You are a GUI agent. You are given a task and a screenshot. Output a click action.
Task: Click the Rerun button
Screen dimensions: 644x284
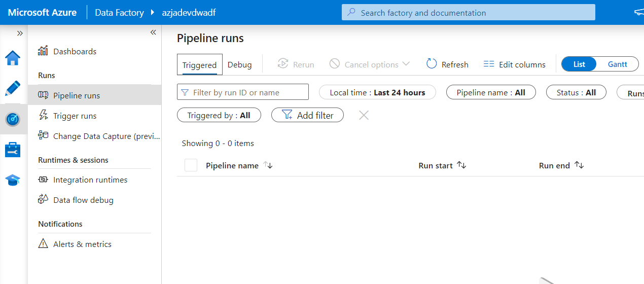pyautogui.click(x=296, y=64)
